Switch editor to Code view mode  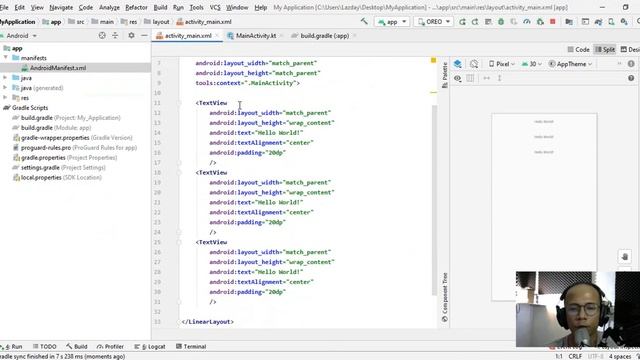(578, 49)
